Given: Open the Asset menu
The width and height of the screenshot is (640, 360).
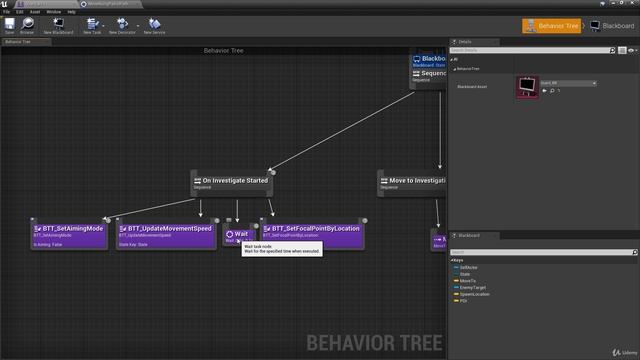Looking at the screenshot, I should click(x=35, y=12).
